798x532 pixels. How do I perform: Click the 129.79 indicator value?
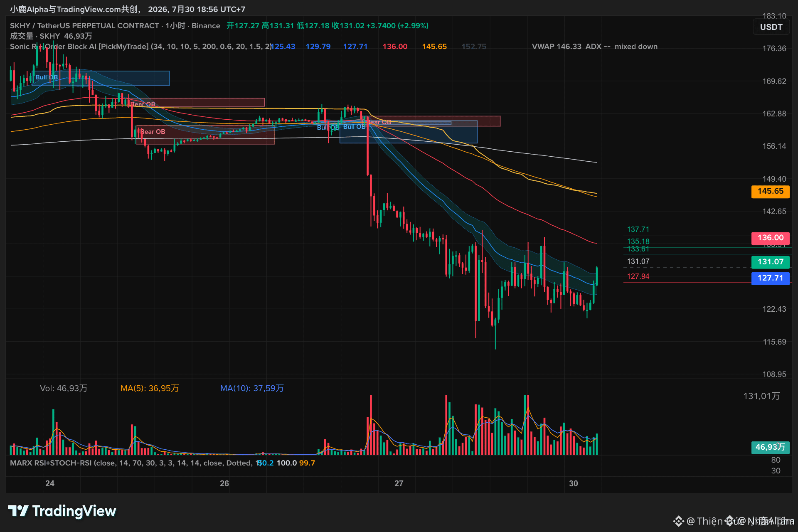[x=318, y=47]
